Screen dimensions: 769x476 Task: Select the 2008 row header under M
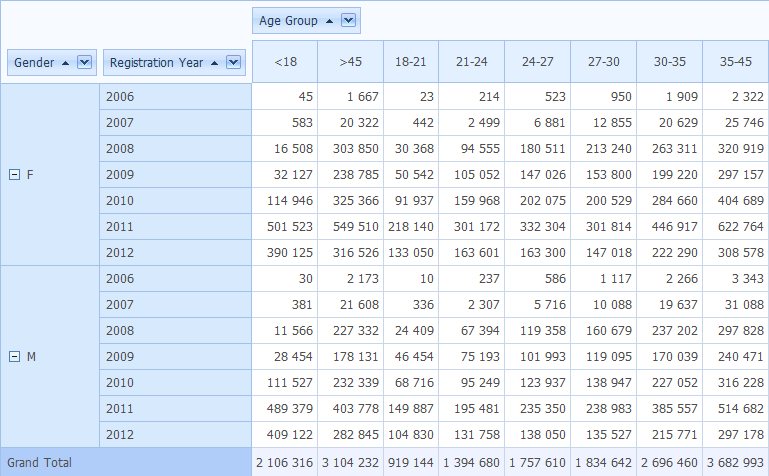click(x=176, y=330)
